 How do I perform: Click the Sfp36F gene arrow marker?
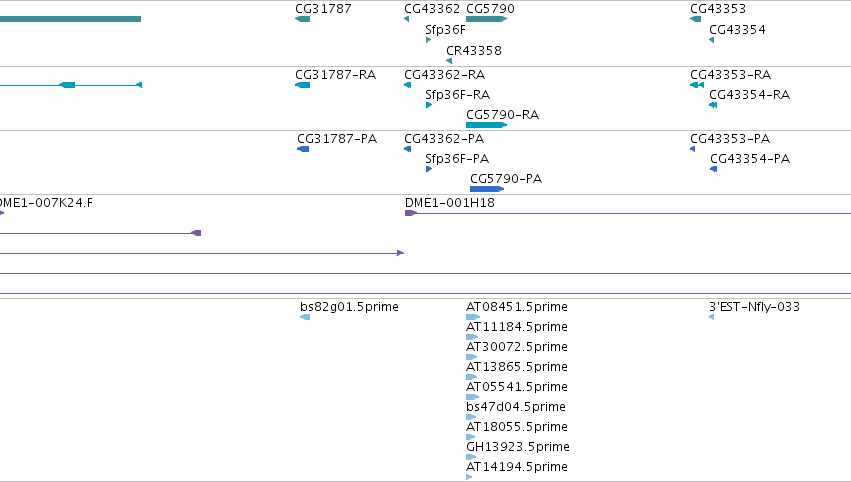(428, 40)
